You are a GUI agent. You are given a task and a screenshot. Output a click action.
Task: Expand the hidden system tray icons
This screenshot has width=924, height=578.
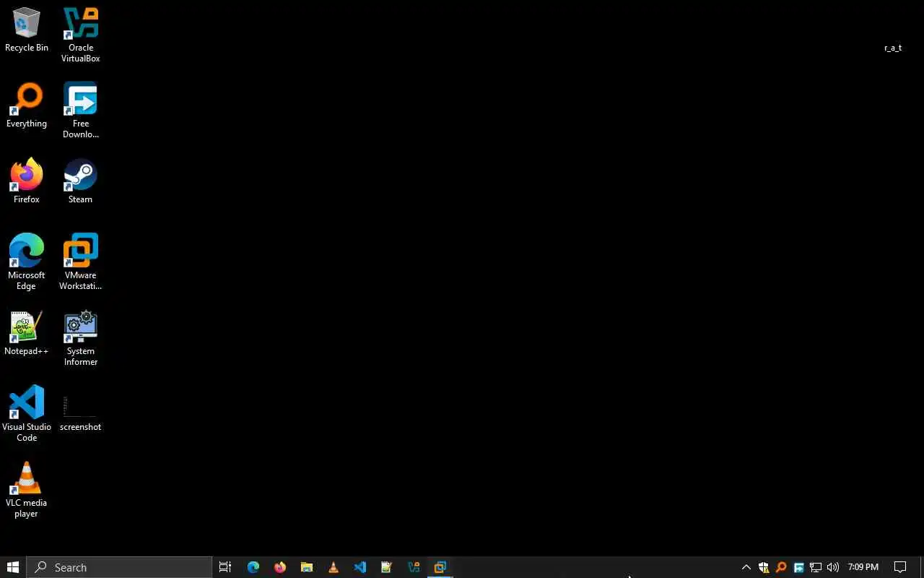746,567
